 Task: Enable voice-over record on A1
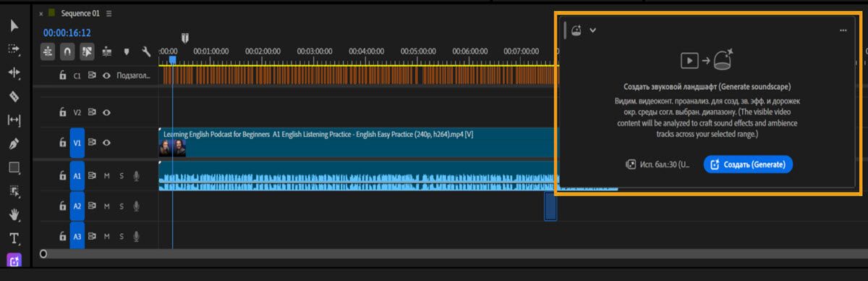pyautogui.click(x=136, y=176)
